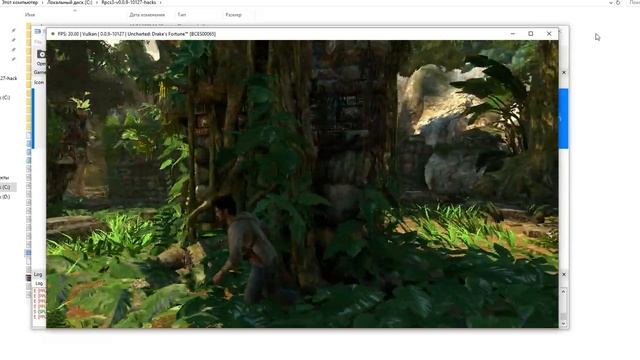Click the Explorer refresh button
This screenshot has height=360, width=640.
pos(618,2)
